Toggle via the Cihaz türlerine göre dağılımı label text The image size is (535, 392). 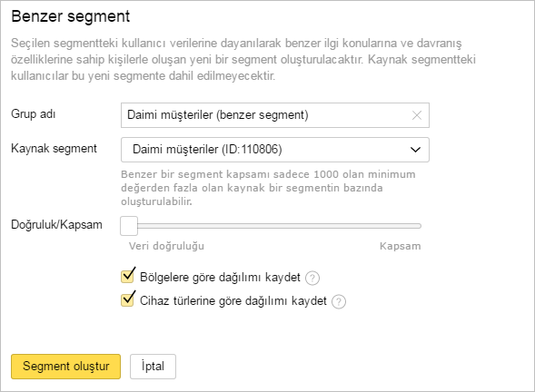pyautogui.click(x=233, y=300)
